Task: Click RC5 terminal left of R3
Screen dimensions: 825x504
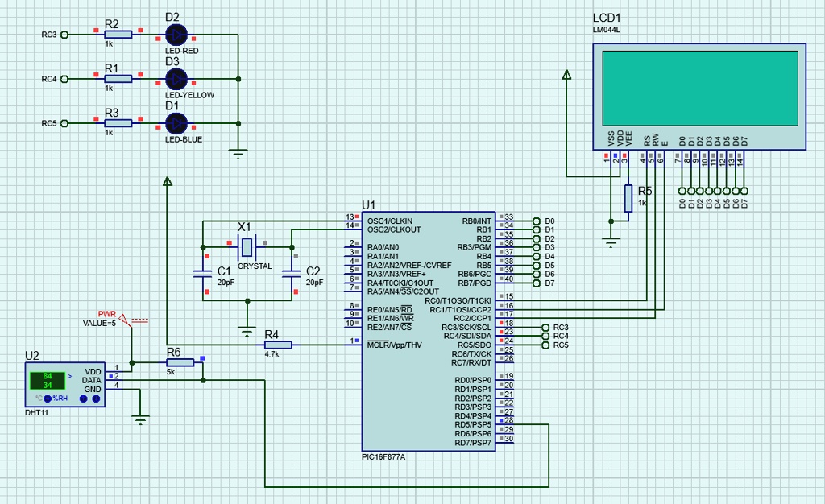Action: click(64, 123)
